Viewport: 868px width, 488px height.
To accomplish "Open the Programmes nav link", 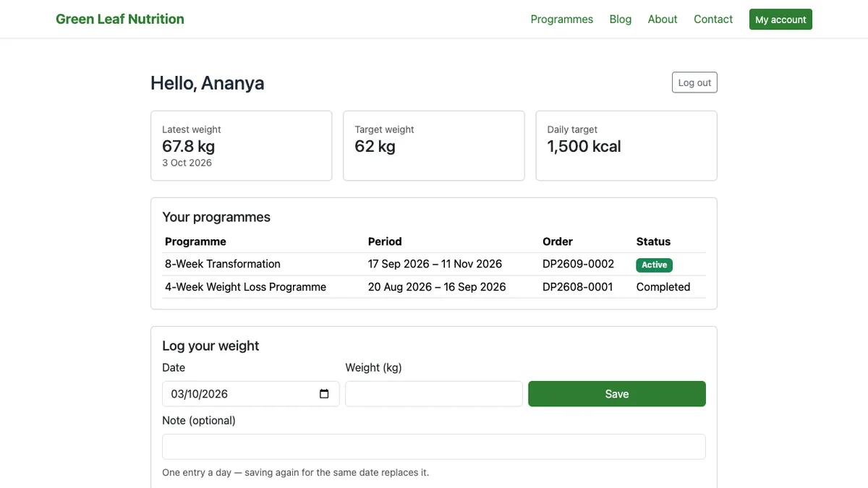I will [x=562, y=20].
